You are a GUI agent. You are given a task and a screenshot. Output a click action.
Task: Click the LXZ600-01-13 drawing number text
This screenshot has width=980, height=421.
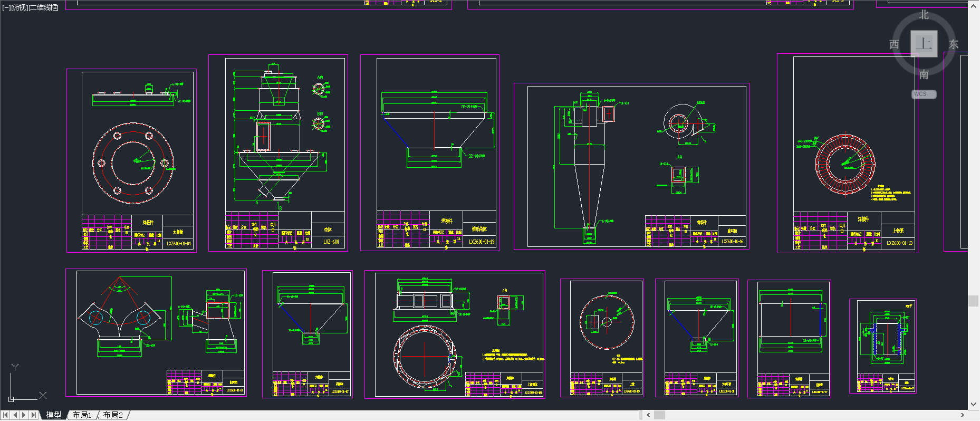pyautogui.click(x=899, y=243)
